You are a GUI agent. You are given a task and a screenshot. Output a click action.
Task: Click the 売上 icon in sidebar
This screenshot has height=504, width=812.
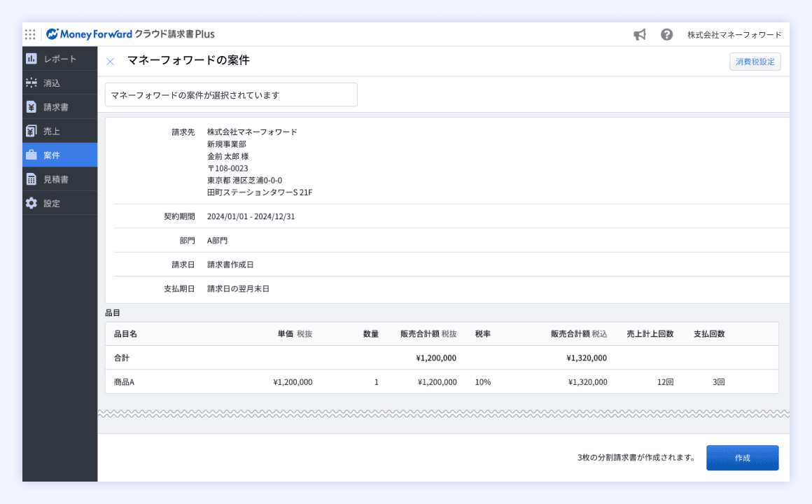[31, 131]
